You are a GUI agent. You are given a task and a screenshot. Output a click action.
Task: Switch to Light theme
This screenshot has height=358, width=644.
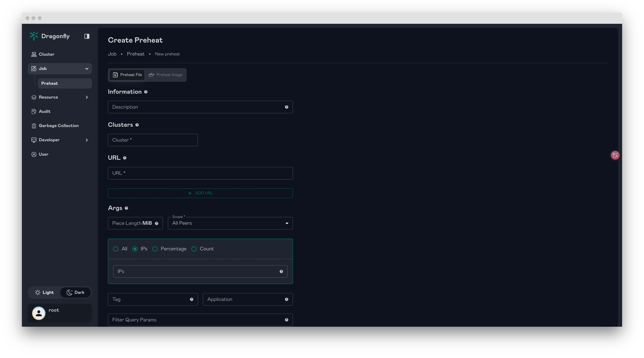[45, 292]
